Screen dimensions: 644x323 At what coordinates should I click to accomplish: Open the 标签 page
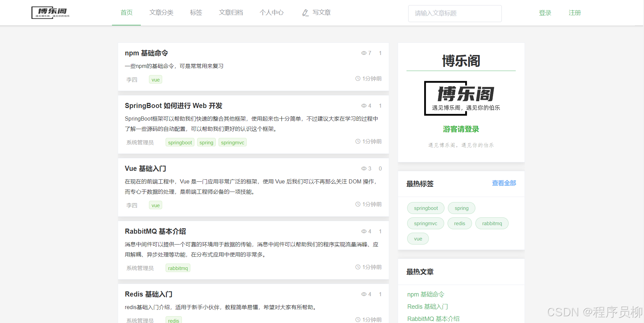point(196,13)
